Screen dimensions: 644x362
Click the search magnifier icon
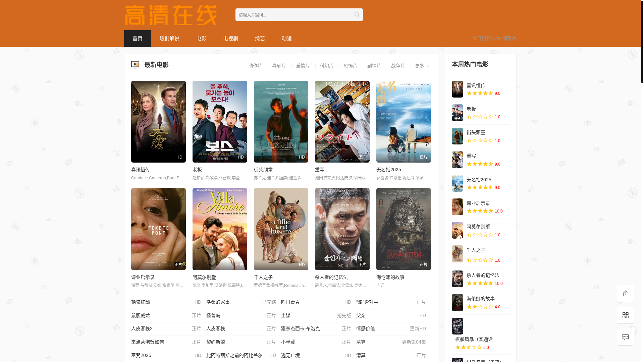click(x=357, y=15)
